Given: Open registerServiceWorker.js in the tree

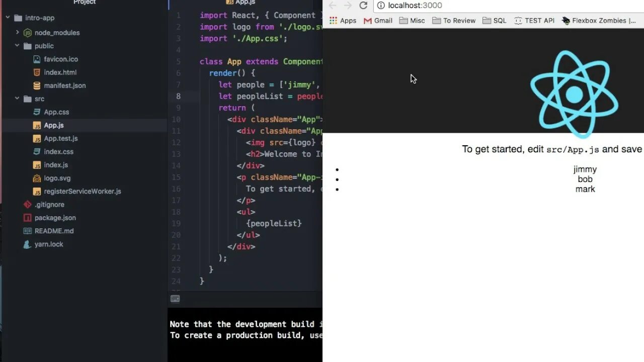Looking at the screenshot, I should pyautogui.click(x=83, y=191).
